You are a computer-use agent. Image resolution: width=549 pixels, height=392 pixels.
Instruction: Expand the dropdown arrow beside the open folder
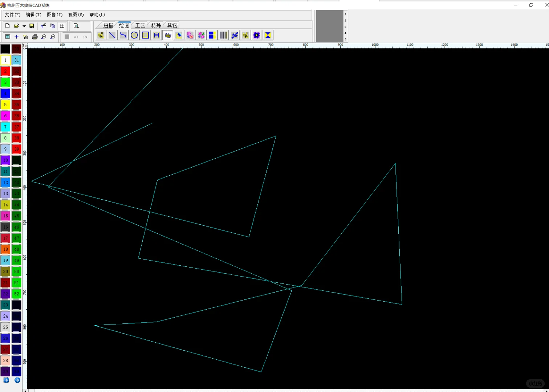(24, 26)
